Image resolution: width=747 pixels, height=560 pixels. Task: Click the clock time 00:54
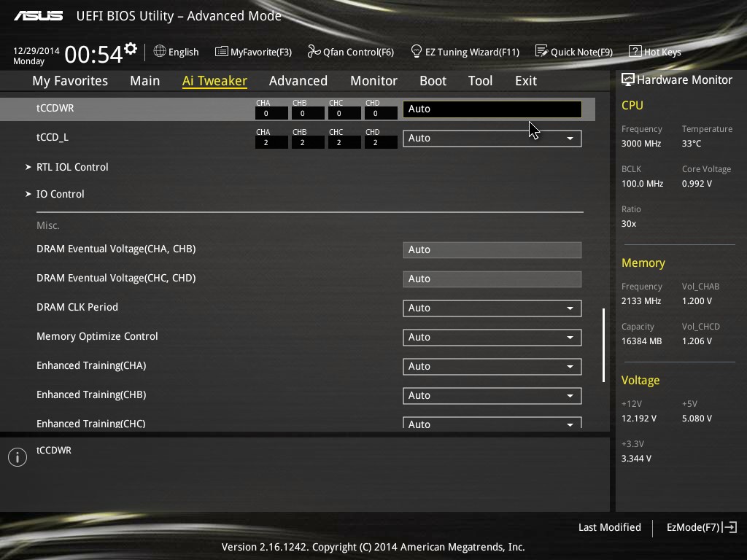(94, 54)
